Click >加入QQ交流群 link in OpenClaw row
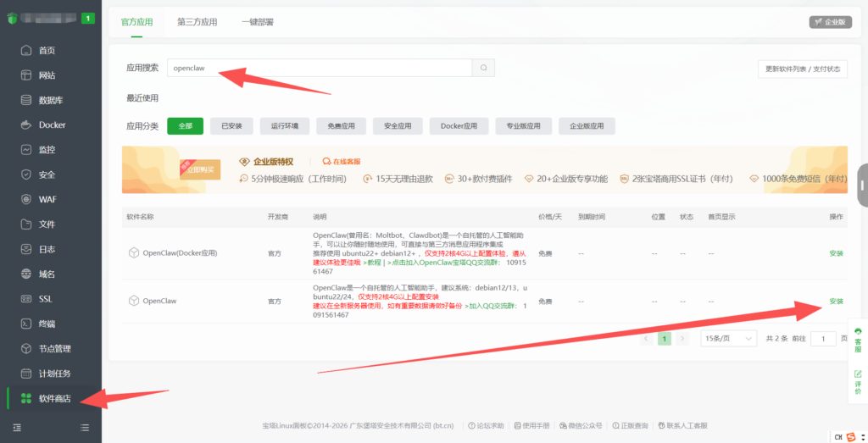 491,306
